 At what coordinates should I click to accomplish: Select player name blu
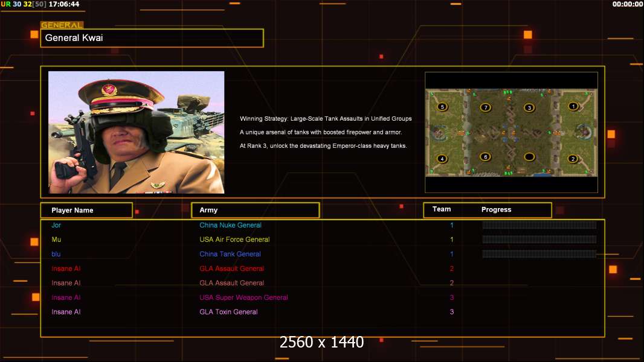(x=56, y=254)
